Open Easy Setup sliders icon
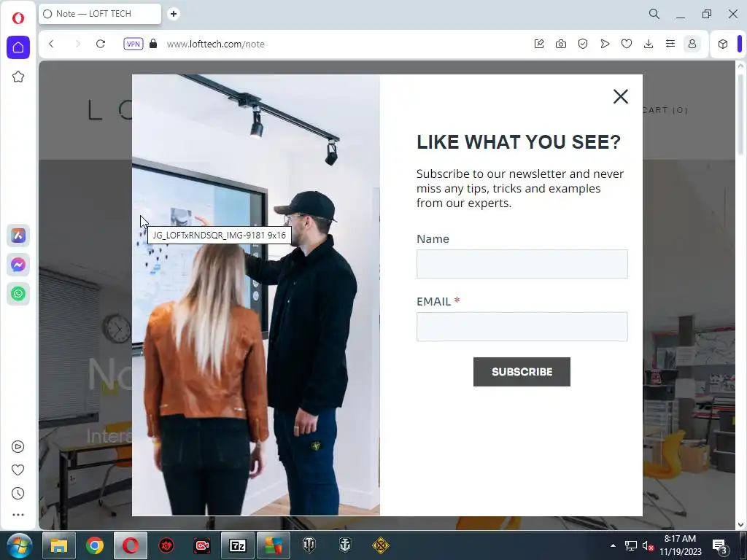The height and width of the screenshot is (560, 747). tap(670, 44)
